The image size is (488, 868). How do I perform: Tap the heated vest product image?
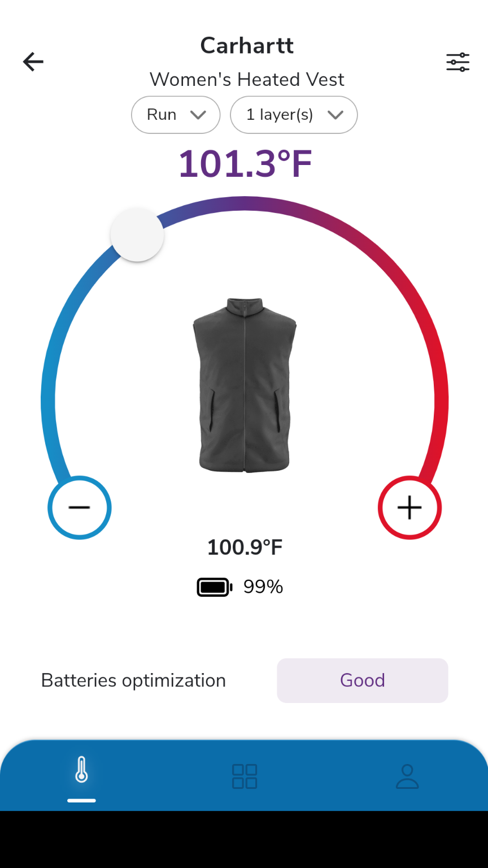(x=245, y=384)
